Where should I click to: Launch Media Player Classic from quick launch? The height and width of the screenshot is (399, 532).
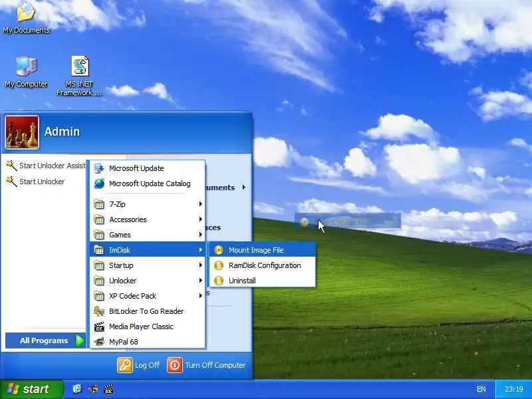click(x=108, y=389)
